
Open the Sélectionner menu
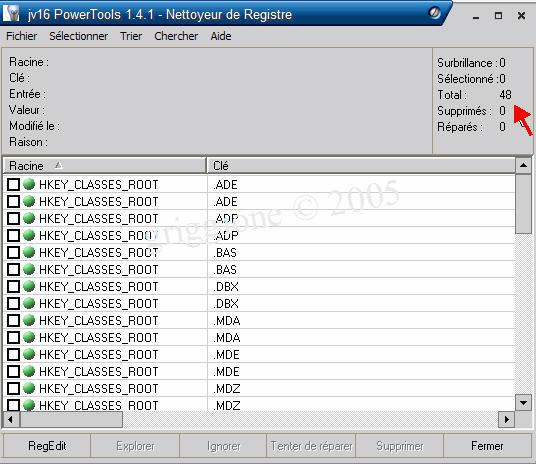click(79, 36)
